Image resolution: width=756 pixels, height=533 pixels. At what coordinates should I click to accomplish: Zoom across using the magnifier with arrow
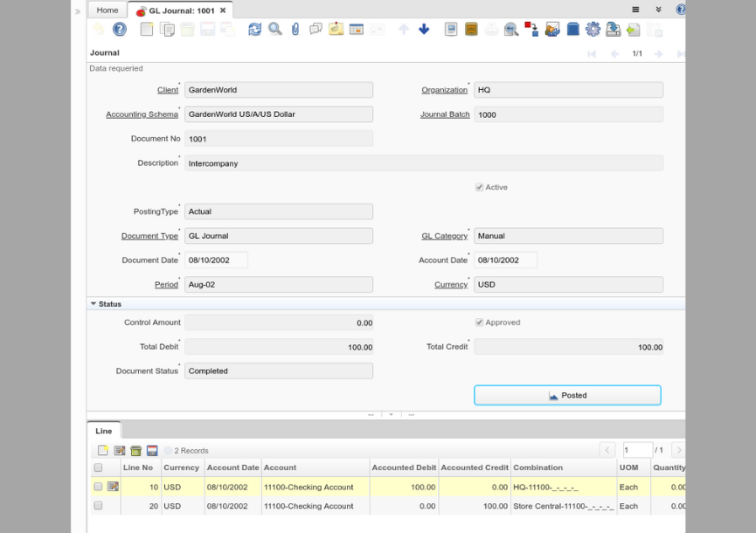pyautogui.click(x=511, y=30)
